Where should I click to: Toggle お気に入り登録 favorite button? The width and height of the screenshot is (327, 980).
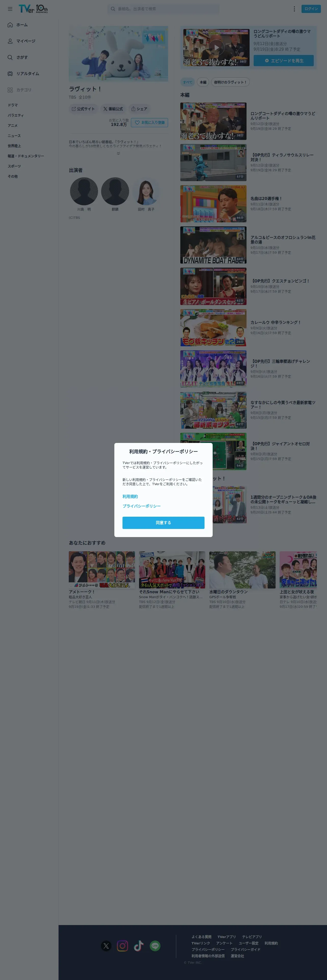[149, 123]
